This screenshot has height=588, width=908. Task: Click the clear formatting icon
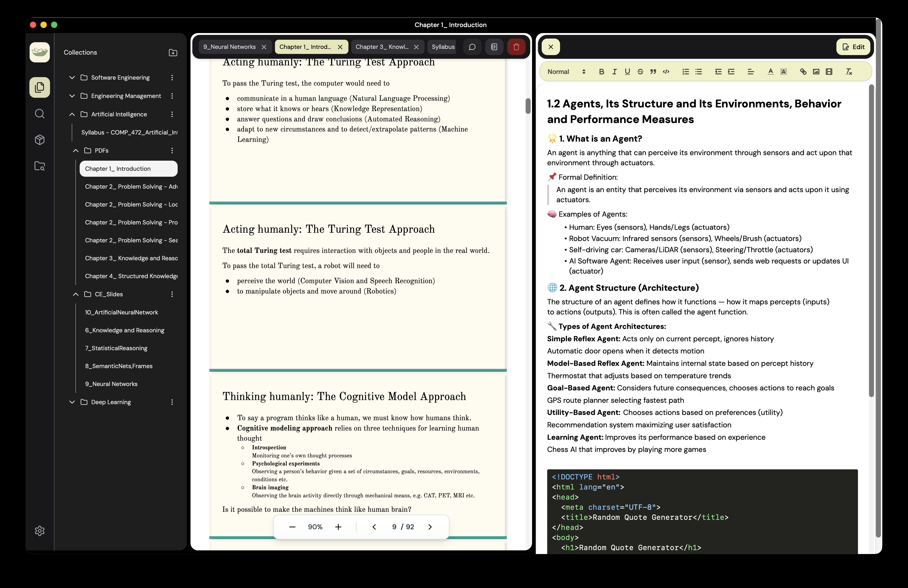849,72
